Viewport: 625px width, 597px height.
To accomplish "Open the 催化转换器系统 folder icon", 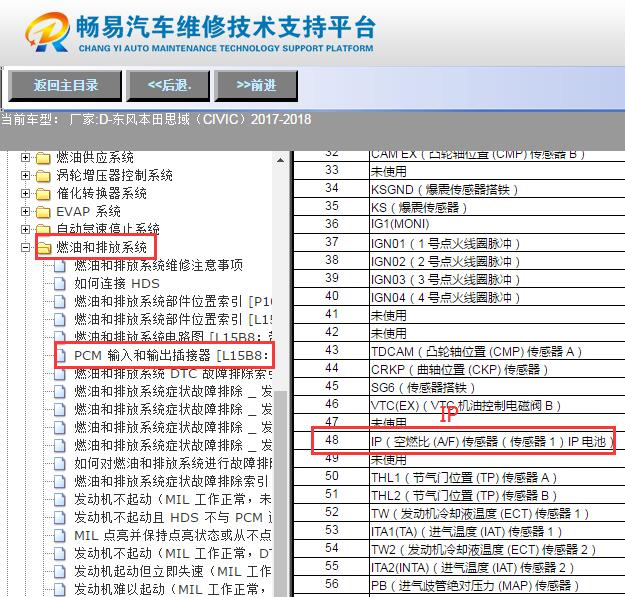I will pos(43,194).
